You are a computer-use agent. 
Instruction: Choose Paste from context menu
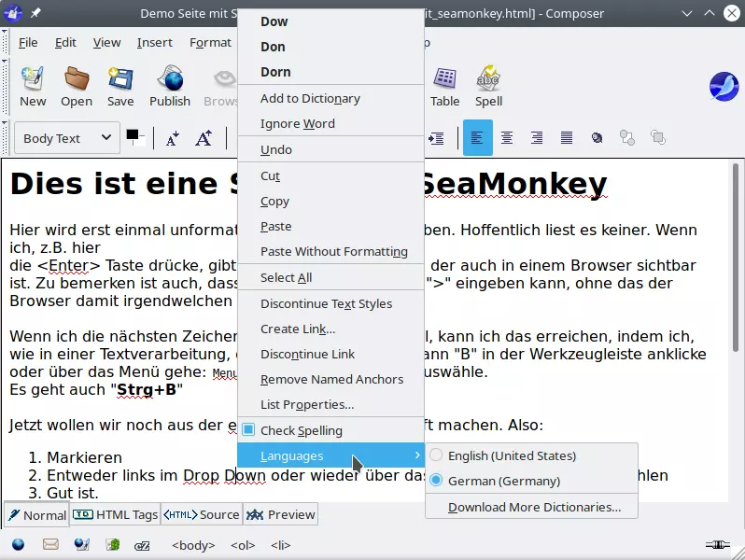click(330, 226)
